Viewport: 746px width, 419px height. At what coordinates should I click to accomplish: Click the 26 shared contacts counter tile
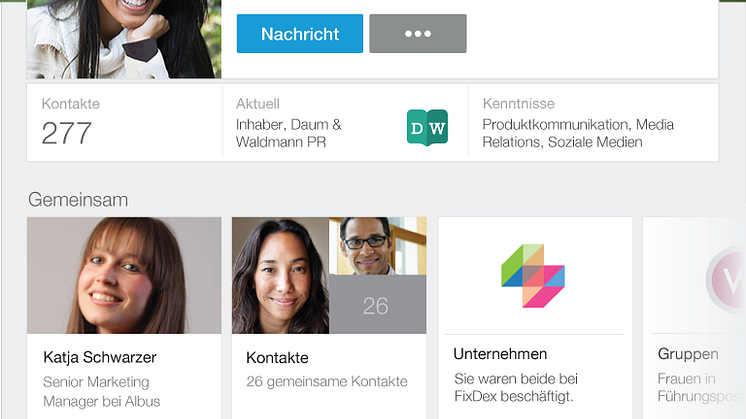pos(376,305)
